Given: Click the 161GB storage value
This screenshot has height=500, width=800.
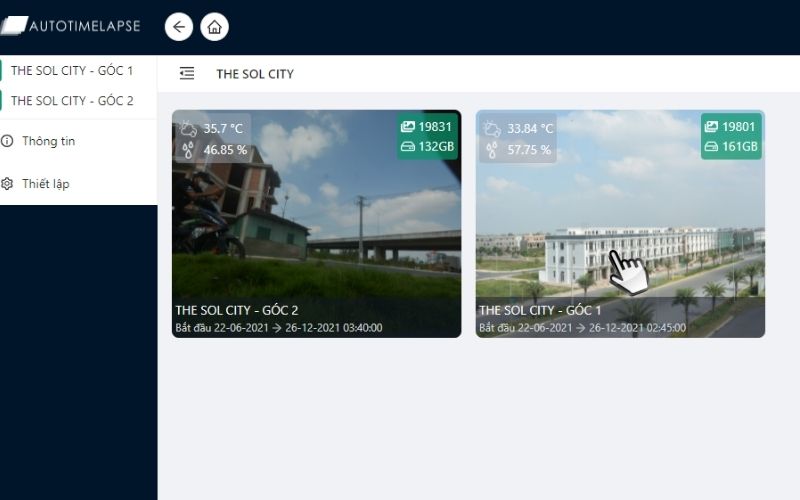Looking at the screenshot, I should click(740, 147).
